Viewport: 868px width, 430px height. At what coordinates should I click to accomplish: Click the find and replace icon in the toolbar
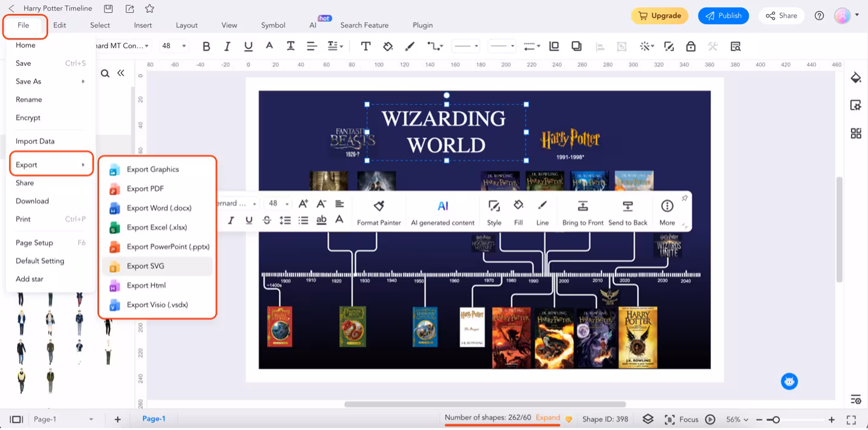pyautogui.click(x=736, y=46)
